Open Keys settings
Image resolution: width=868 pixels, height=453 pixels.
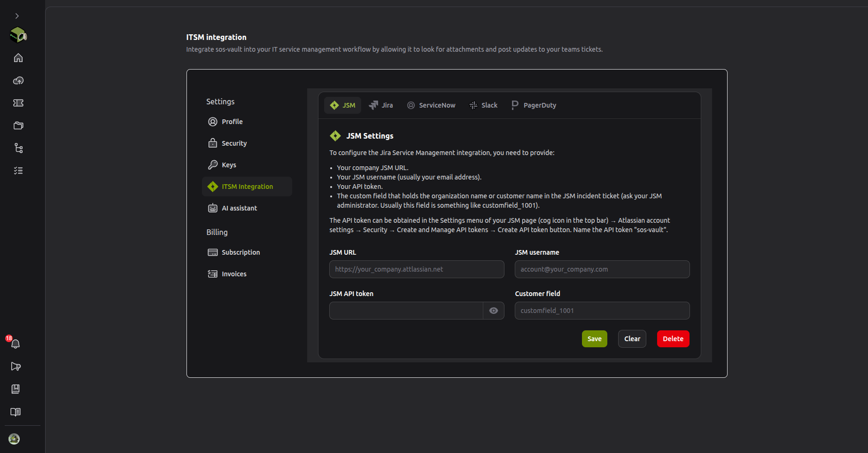(247, 165)
